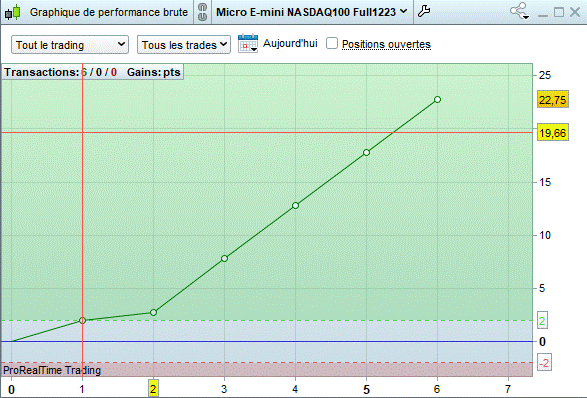The image size is (587, 398).
Task: Expand the Micro E-mini NASDAQ100 instrument dropdown
Action: [x=311, y=12]
